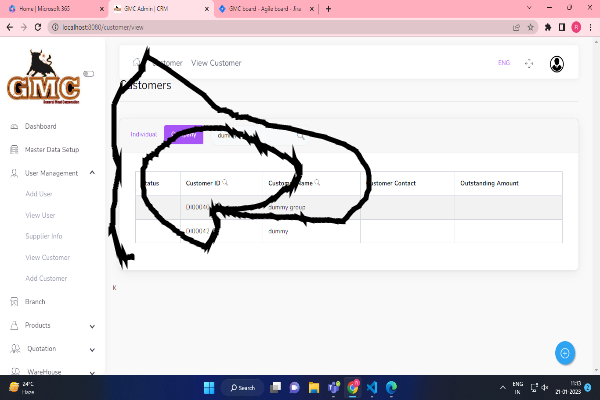This screenshot has width=600, height=400.
Task: Open the Supplier Info link
Action: pos(44,236)
